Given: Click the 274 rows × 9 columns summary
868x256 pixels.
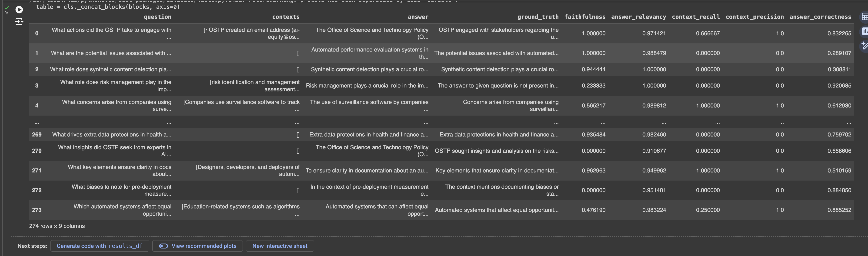Looking at the screenshot, I should [57, 226].
